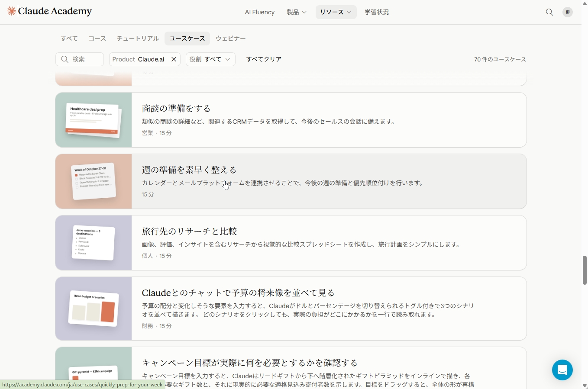Open the 役割 すべて filter dropdown
This screenshot has height=389, width=588.
[x=210, y=59]
